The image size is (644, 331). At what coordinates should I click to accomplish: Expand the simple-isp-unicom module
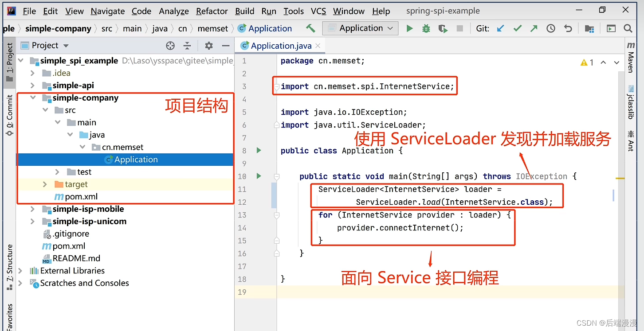32,222
